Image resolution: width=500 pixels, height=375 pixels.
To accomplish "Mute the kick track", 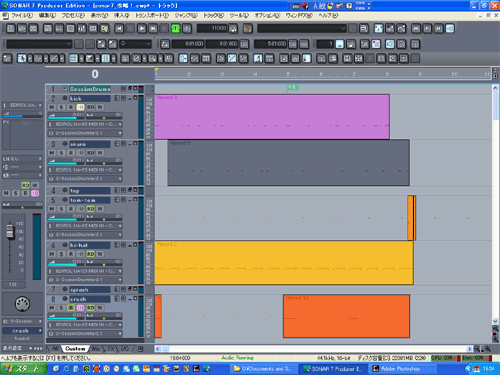I will (52, 107).
